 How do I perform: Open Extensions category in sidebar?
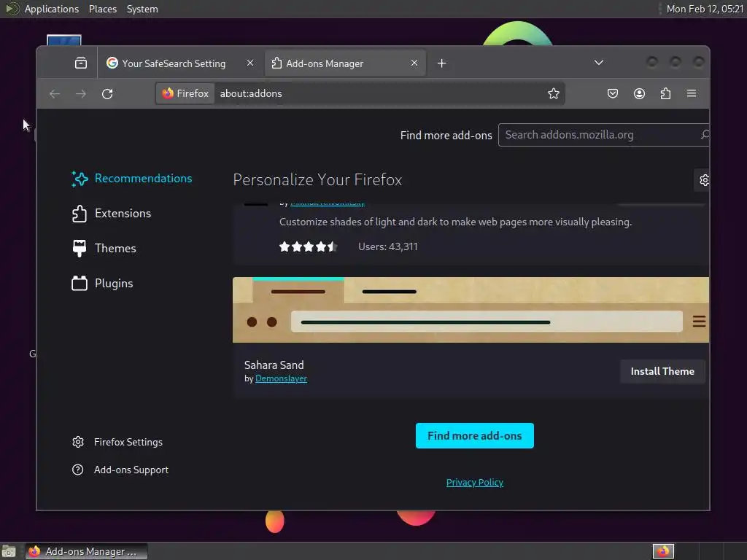point(112,214)
